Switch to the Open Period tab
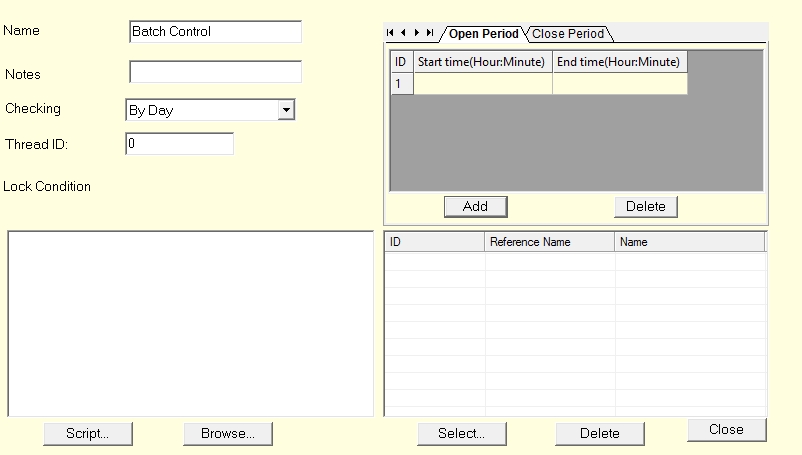802x455 pixels. [483, 34]
